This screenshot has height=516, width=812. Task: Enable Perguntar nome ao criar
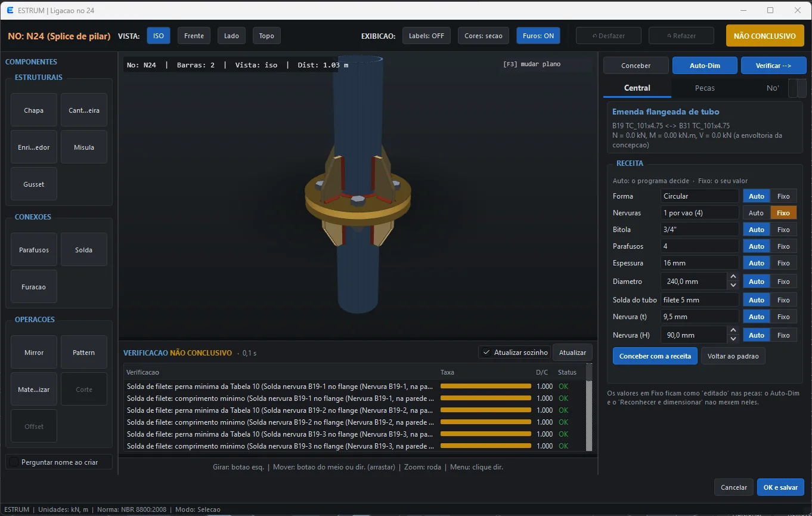click(14, 462)
